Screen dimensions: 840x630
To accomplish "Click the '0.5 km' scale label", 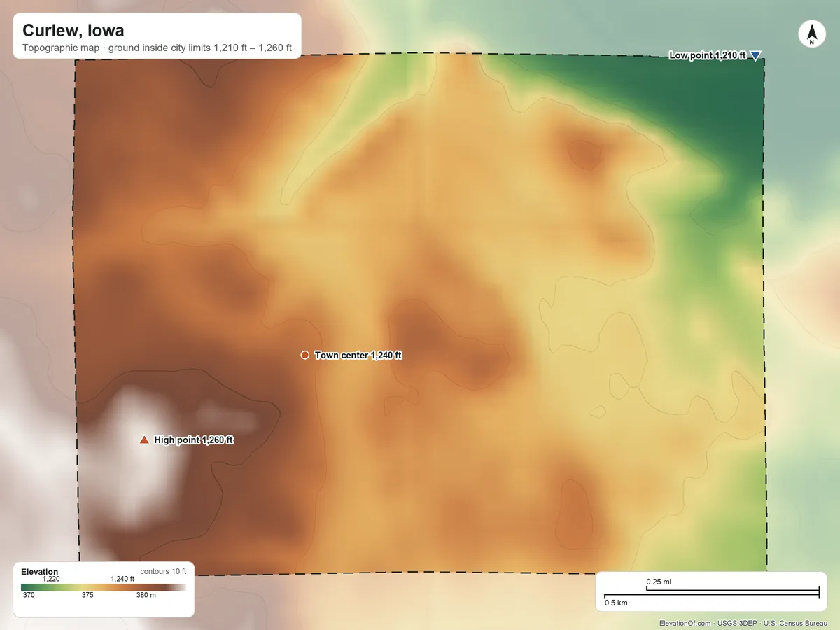I will (x=616, y=603).
